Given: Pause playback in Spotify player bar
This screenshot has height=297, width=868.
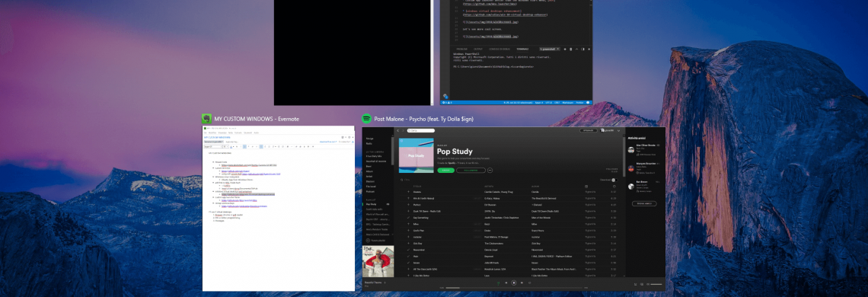Looking at the screenshot, I should (514, 283).
